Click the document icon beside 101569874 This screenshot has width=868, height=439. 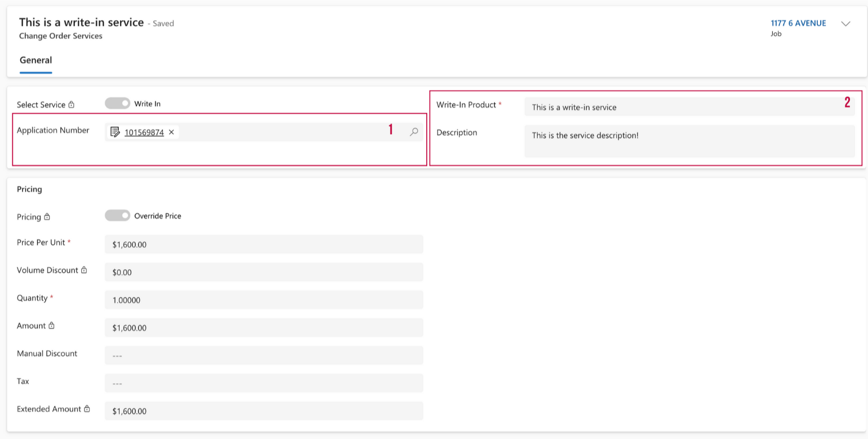(x=116, y=132)
